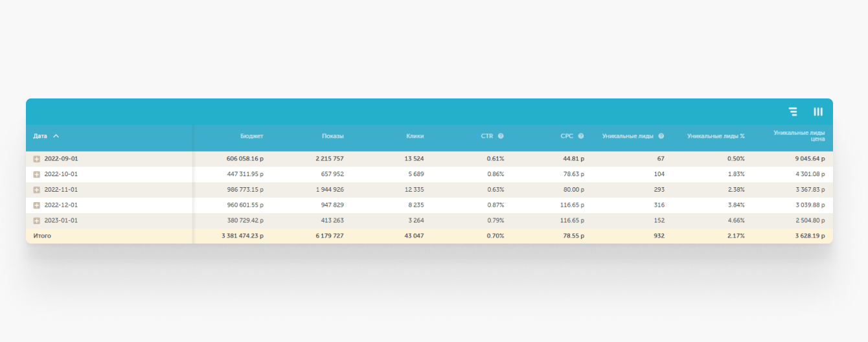This screenshot has width=868, height=342.
Task: Sort by the Клики column header
Action: tap(415, 136)
